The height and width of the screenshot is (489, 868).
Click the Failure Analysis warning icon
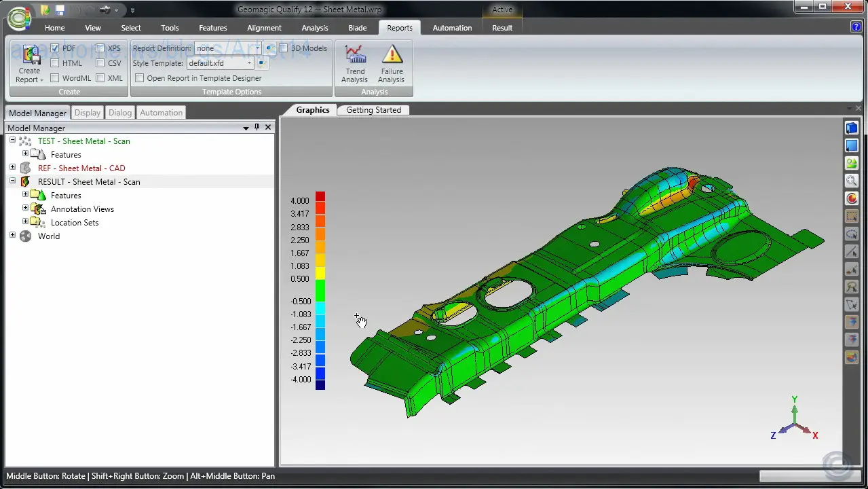click(392, 55)
